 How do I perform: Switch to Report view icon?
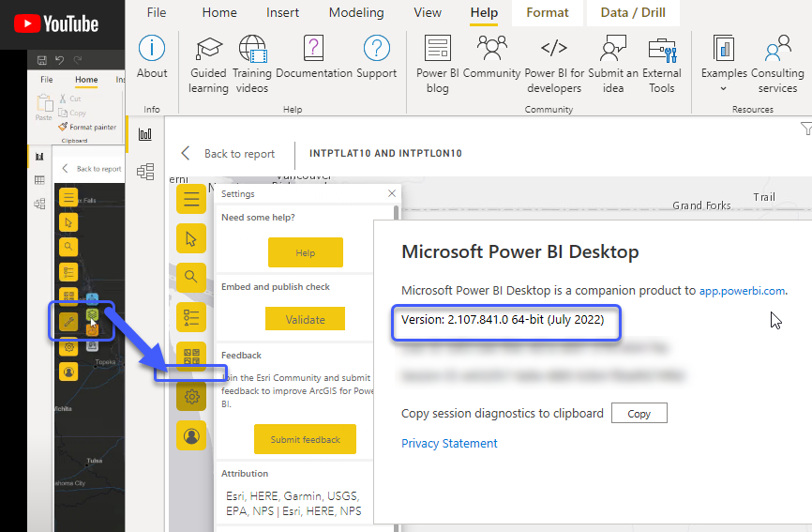(x=145, y=134)
